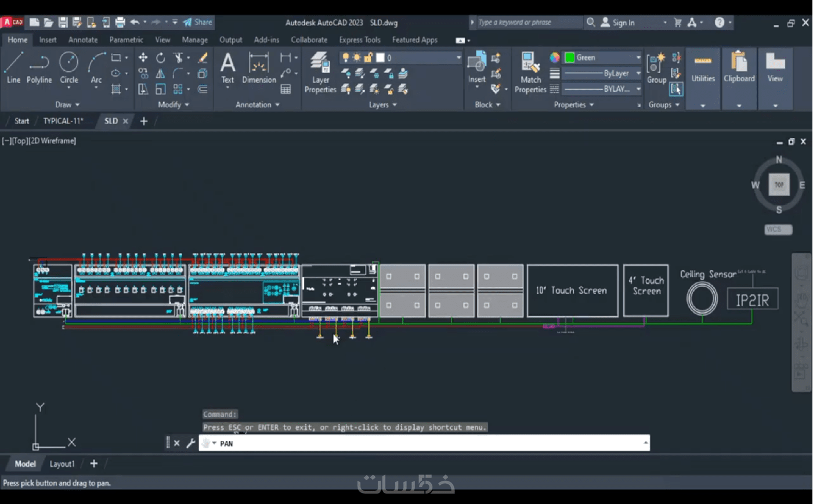Select the Line drawing tool
This screenshot has height=504, width=813.
coord(13,68)
